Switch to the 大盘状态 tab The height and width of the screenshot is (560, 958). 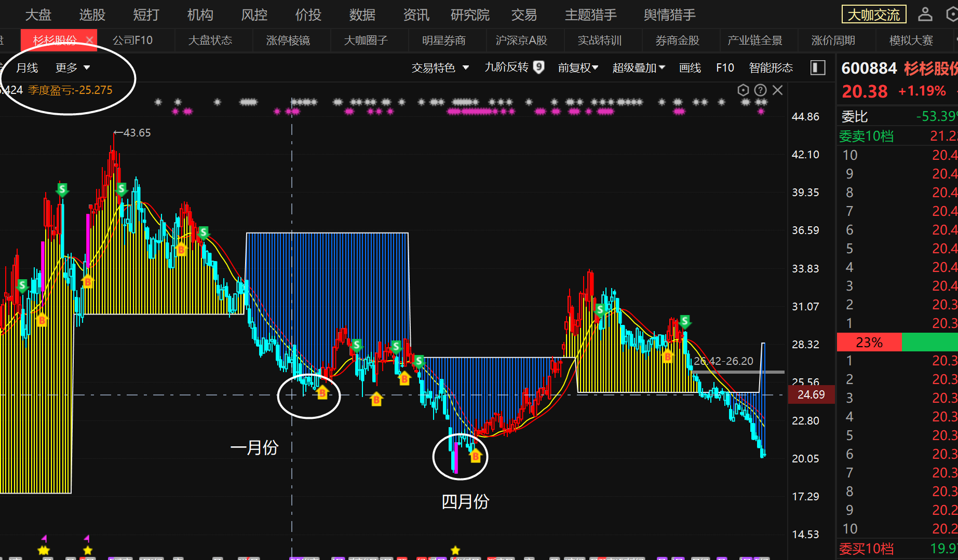tap(210, 40)
